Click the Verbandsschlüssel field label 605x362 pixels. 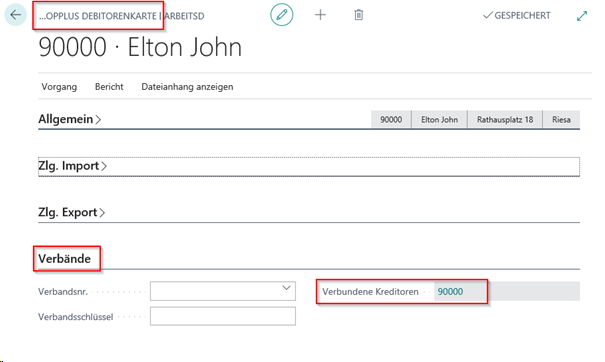(76, 317)
